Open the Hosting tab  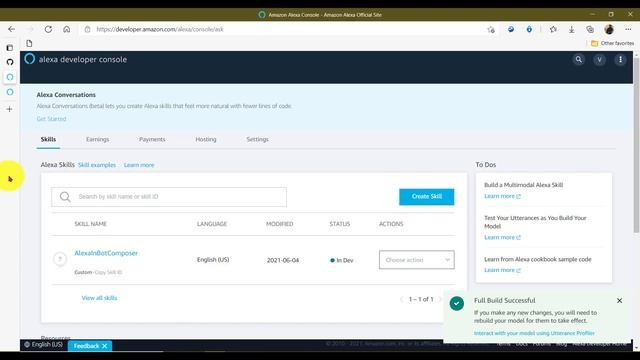206,139
